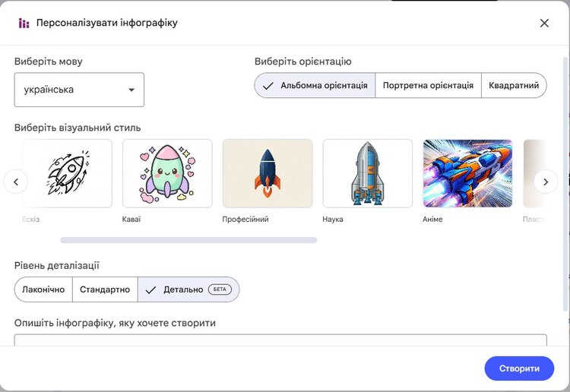This screenshot has width=570, height=392.
Task: Focus the infographic description text field
Action: (x=280, y=340)
